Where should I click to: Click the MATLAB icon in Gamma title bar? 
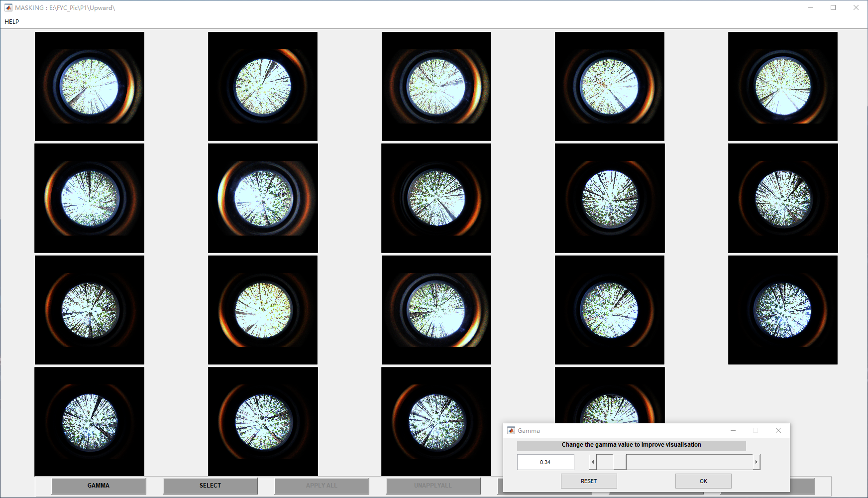(511, 430)
